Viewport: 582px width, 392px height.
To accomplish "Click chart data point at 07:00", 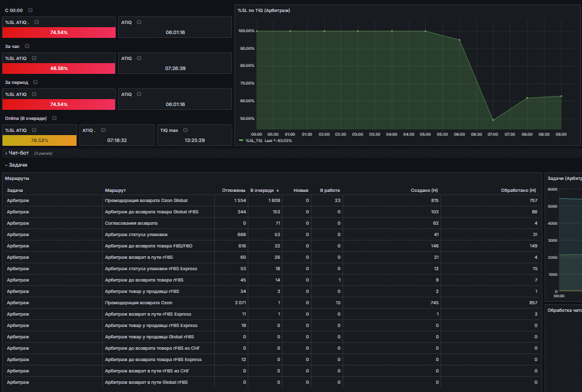I will (493, 120).
